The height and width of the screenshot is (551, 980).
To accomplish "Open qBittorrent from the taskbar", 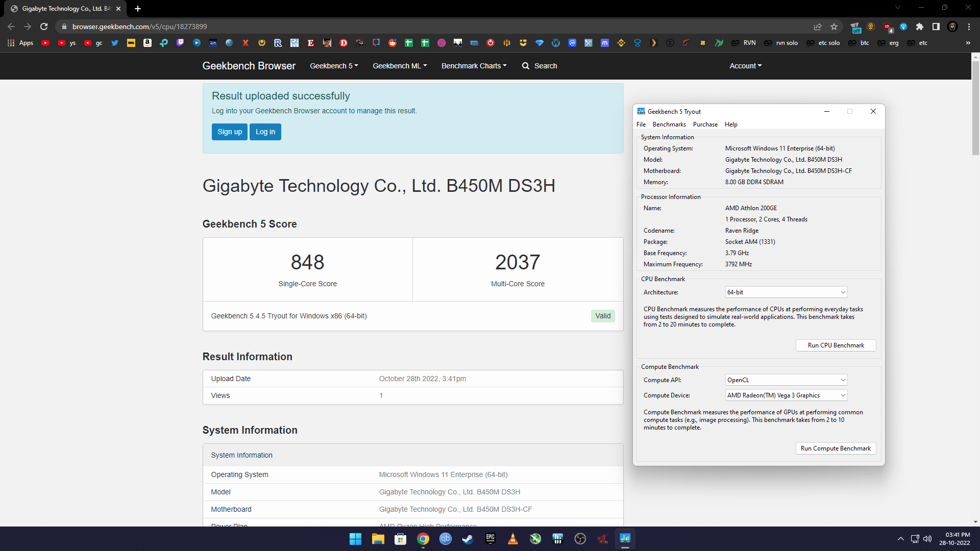I will point(446,539).
